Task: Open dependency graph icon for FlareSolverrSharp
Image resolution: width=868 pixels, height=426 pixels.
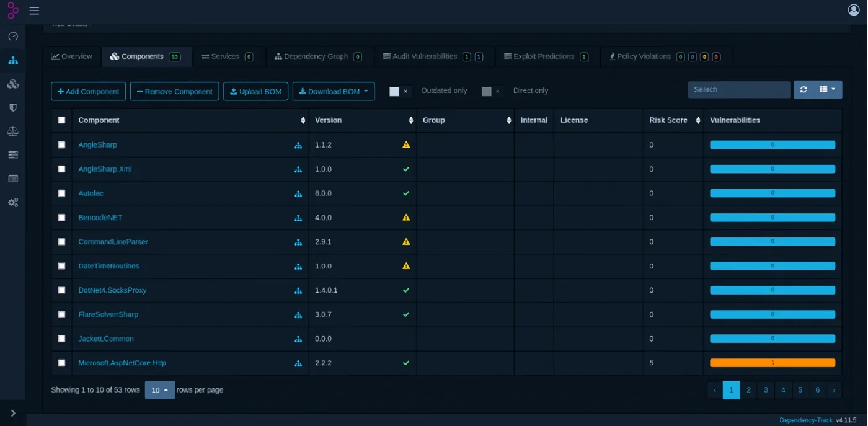Action: (x=298, y=314)
